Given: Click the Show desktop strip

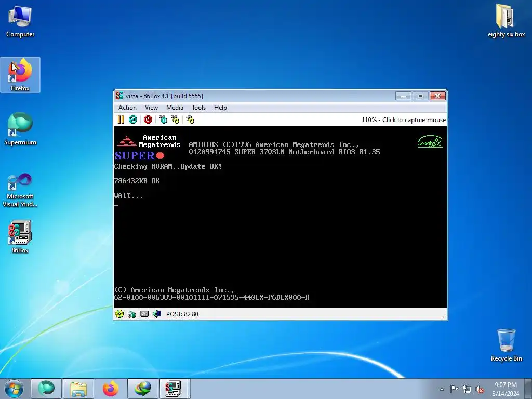Looking at the screenshot, I should [x=529, y=389].
